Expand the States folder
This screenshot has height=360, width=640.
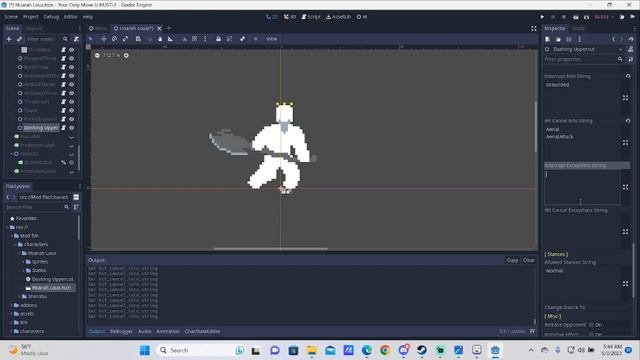(23, 270)
